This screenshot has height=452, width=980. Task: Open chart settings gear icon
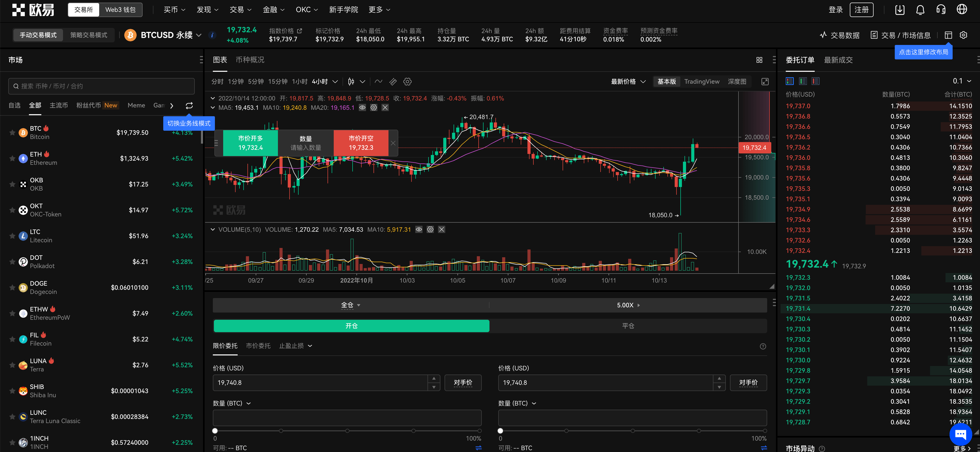coord(407,81)
